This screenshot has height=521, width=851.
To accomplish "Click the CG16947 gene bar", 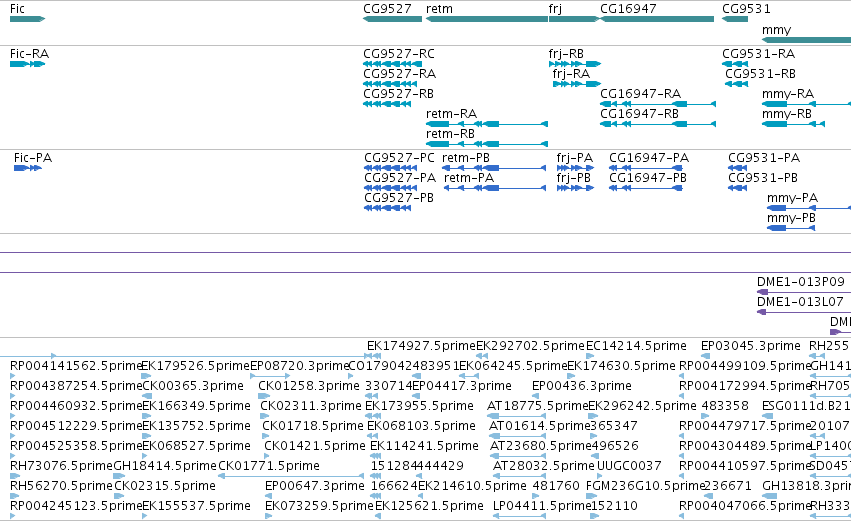I will pyautogui.click(x=657, y=19).
